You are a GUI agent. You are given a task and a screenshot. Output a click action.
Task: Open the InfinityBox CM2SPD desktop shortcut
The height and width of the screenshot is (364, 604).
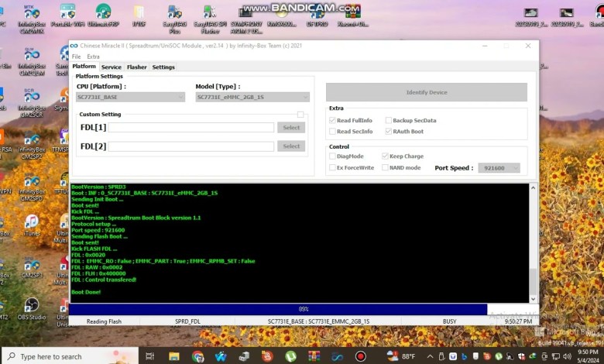32,187
